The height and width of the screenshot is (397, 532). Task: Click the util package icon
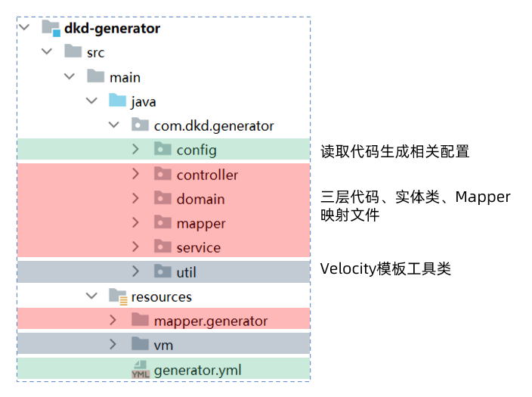tap(162, 271)
